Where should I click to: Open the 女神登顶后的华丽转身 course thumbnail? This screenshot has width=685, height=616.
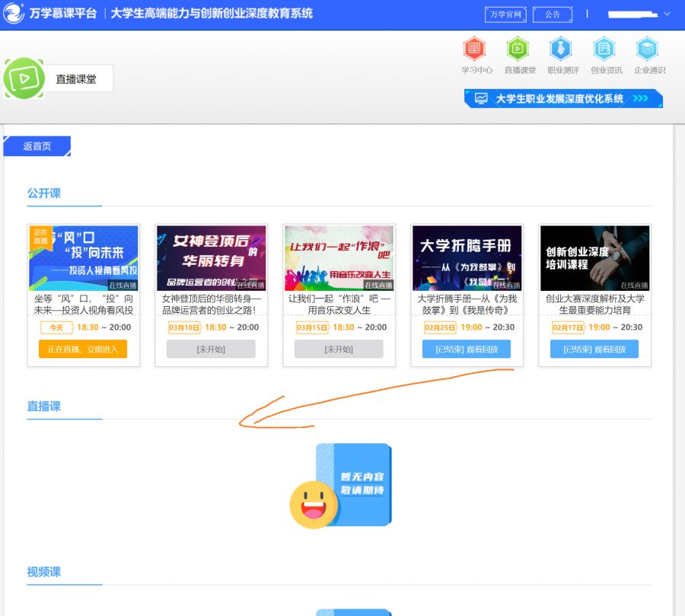pos(211,257)
